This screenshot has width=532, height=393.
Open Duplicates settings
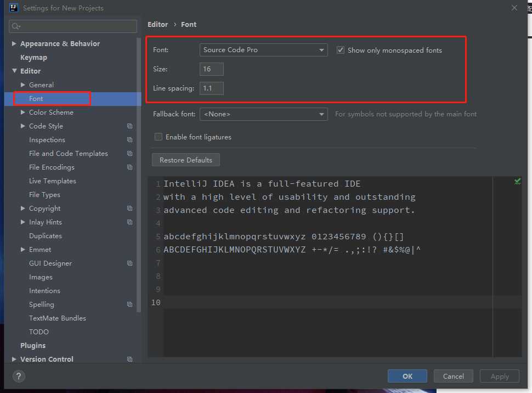click(46, 235)
